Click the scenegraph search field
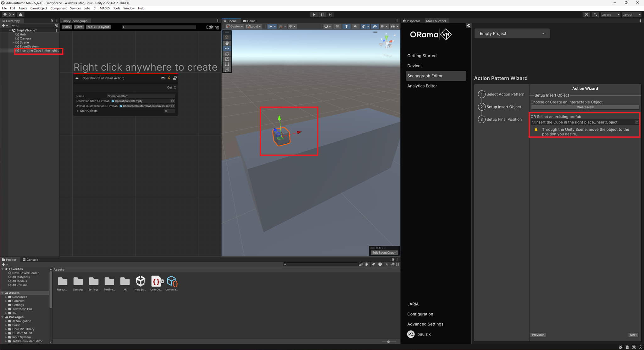The height and width of the screenshot is (350, 644). tap(159, 27)
